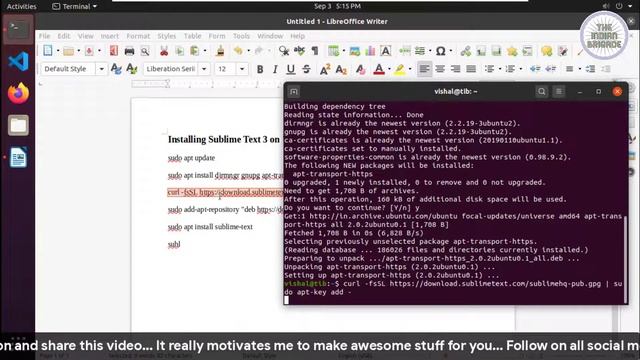Open the font size 12 dropdown
The width and height of the screenshot is (640, 360).
click(x=242, y=69)
